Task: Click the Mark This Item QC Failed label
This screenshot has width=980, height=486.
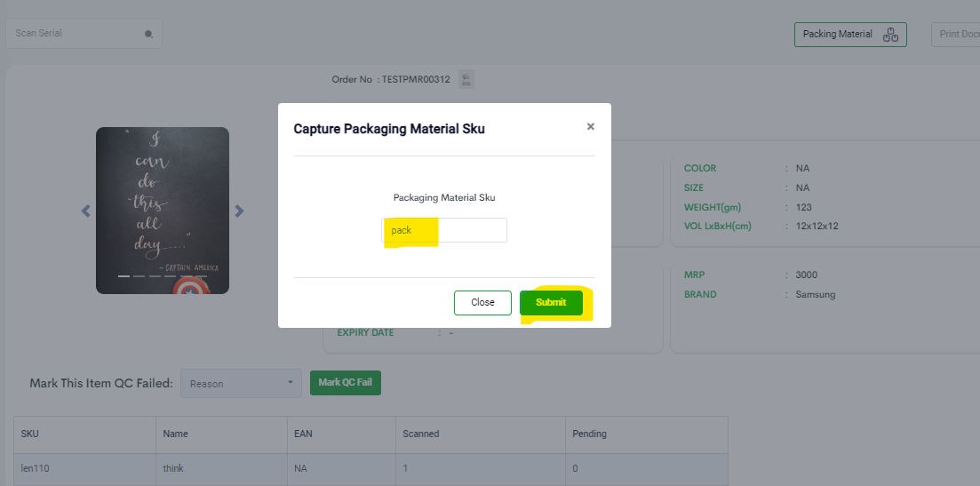Action: [101, 384]
